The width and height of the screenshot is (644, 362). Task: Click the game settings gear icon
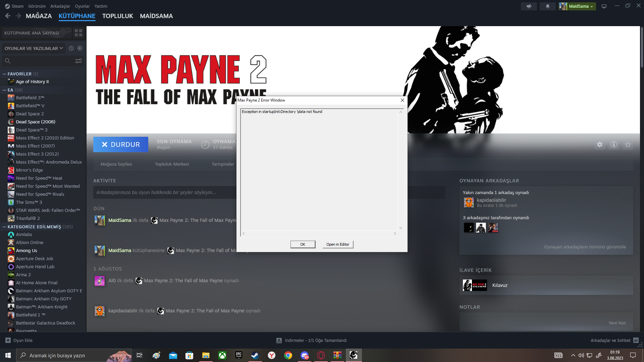600,144
